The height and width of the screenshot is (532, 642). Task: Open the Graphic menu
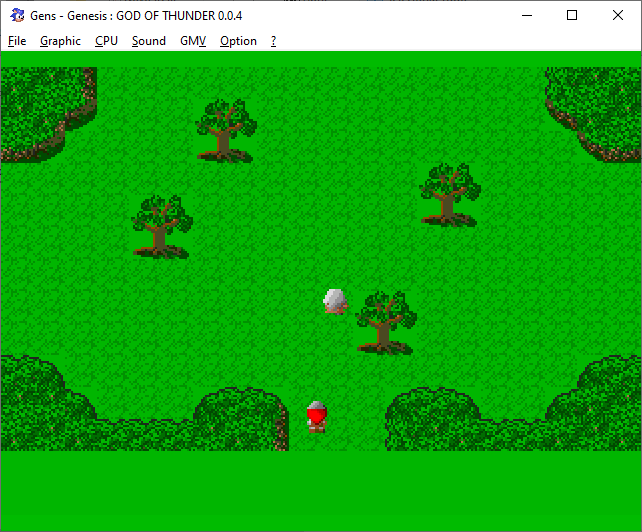tap(60, 41)
